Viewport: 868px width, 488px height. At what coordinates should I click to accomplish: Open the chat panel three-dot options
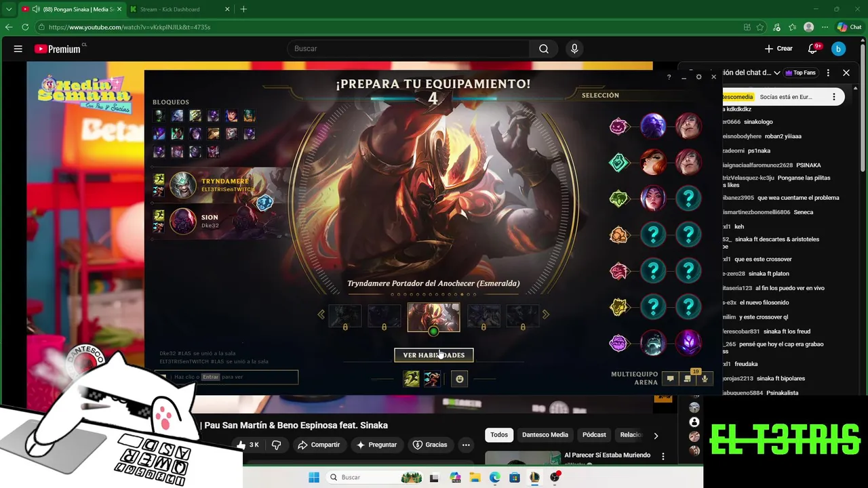pos(828,73)
